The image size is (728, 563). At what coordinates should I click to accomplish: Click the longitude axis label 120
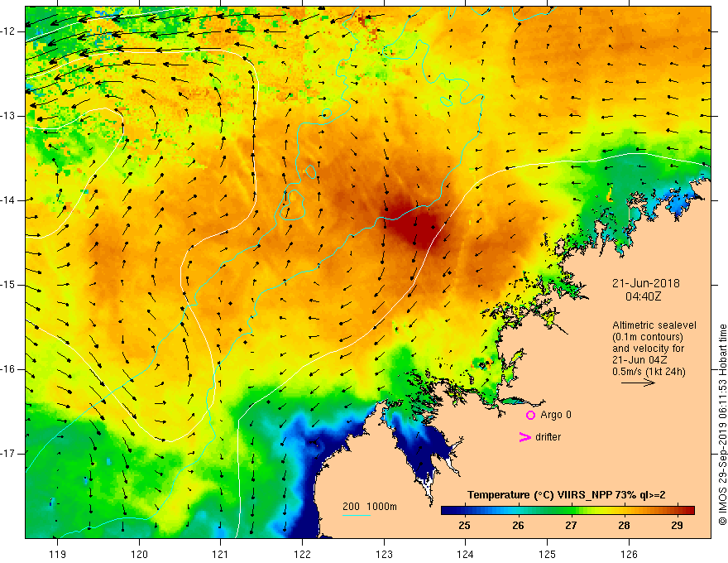139,554
